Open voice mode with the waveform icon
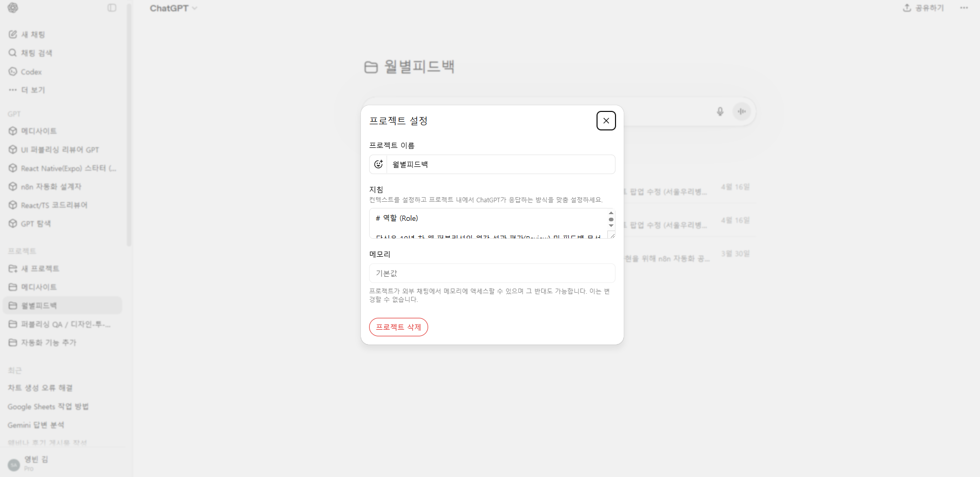Screen dimensions: 980x477 coord(741,111)
